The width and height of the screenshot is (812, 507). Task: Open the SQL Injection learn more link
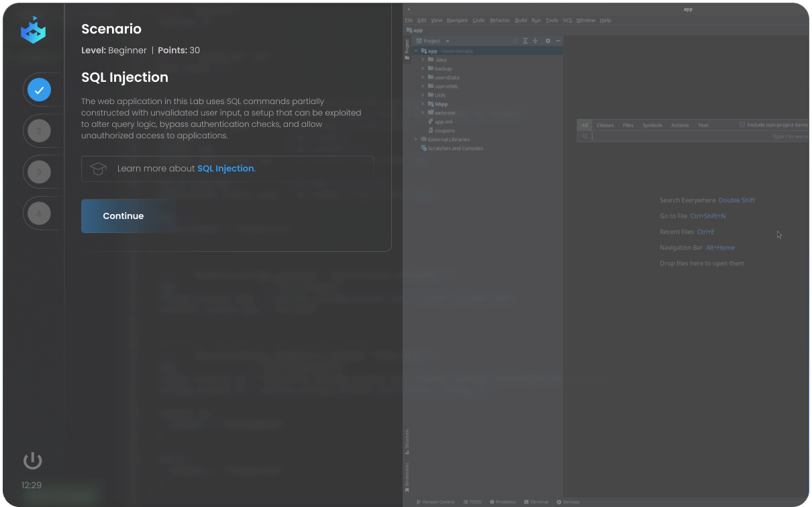coord(225,169)
